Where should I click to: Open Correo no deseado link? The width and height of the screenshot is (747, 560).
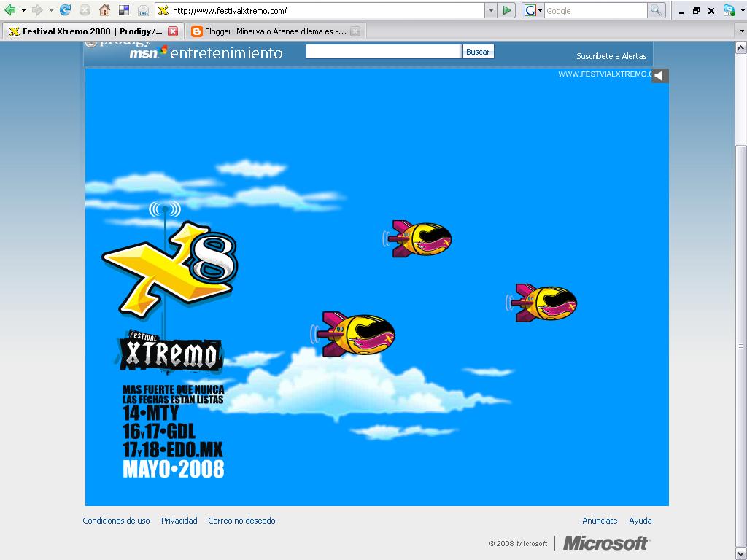point(241,521)
